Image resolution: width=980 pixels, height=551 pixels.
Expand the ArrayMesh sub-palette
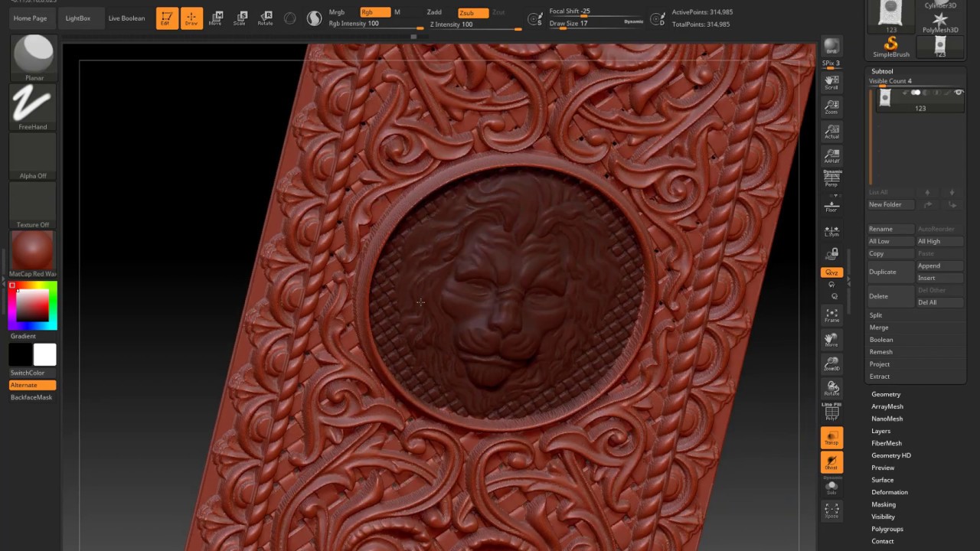tap(887, 406)
